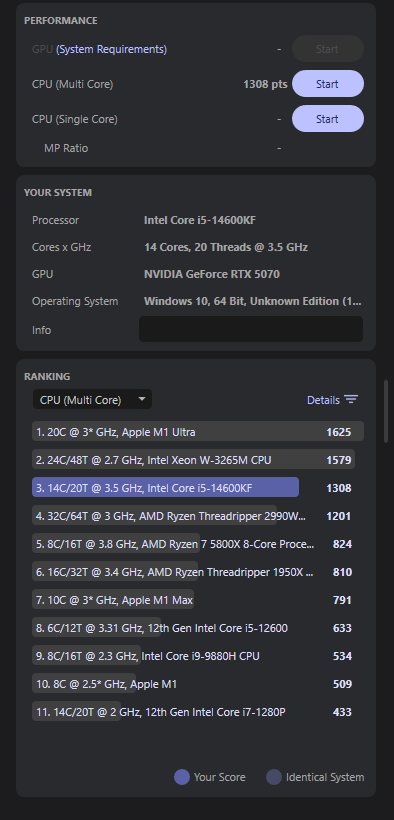
Task: Click the disabled GPU Start button
Action: click(x=328, y=49)
